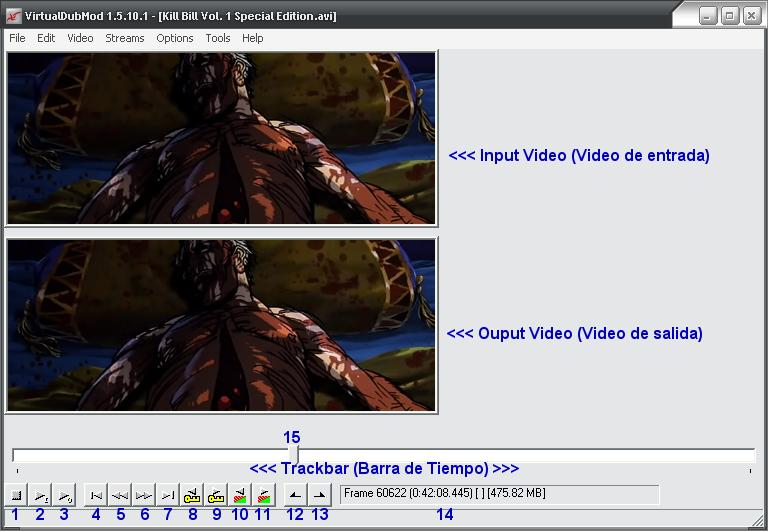The image size is (768, 531).
Task: Set the selection end mark-out
Action: pyautogui.click(x=319, y=495)
